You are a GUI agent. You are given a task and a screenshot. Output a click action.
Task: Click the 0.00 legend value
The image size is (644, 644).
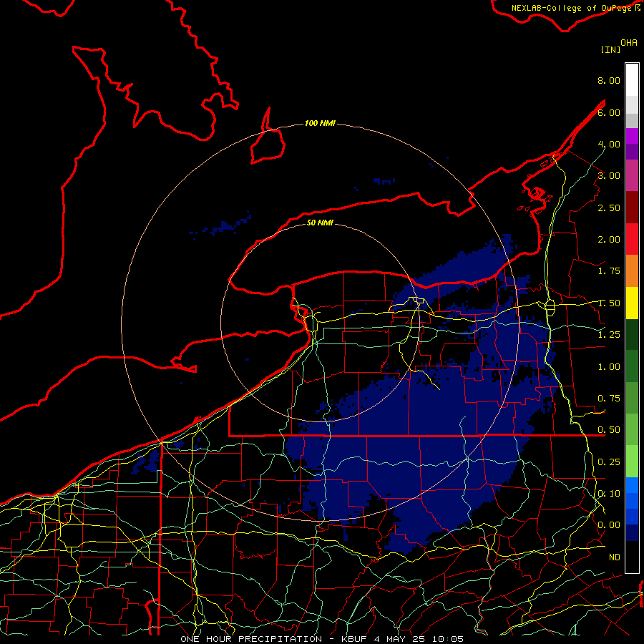click(x=609, y=525)
